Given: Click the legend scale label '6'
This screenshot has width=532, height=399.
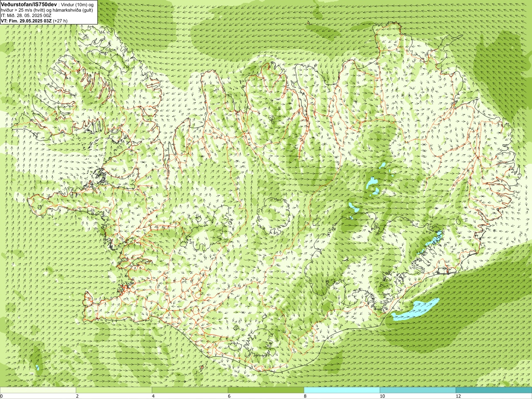Looking at the screenshot, I should click(229, 396).
